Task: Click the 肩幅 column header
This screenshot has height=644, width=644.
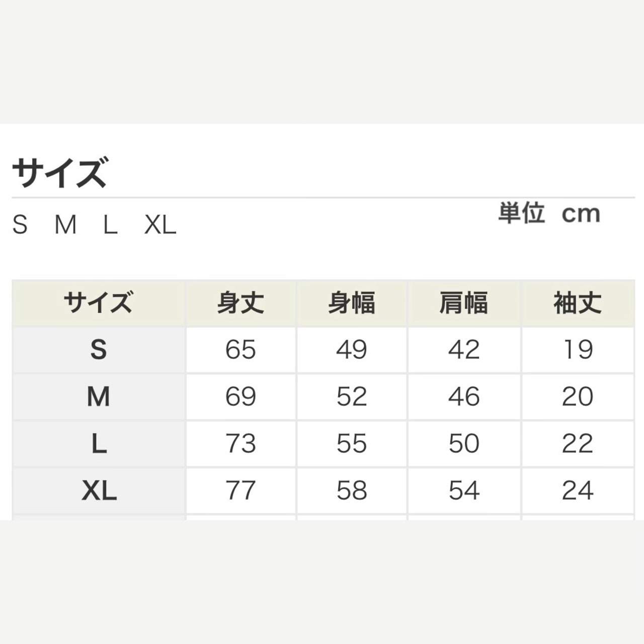Action: click(x=463, y=303)
